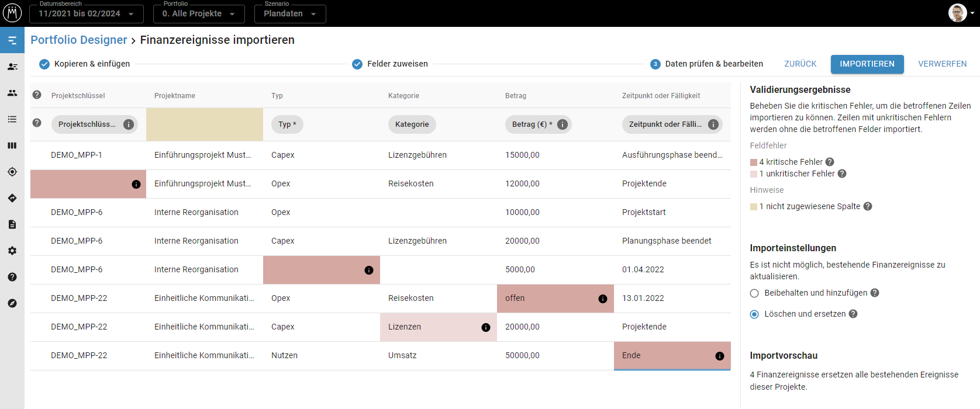Screen dimensions: 980x409
Task: Click the people group icon in sidebar
Action: 12,93
